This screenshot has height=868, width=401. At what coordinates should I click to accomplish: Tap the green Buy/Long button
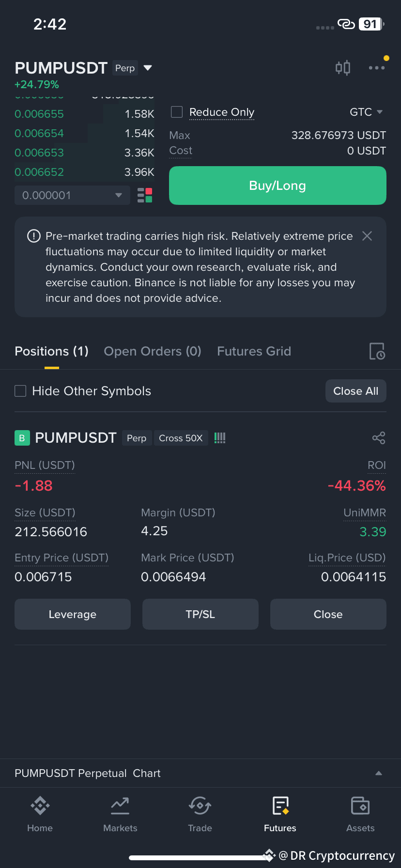(278, 186)
